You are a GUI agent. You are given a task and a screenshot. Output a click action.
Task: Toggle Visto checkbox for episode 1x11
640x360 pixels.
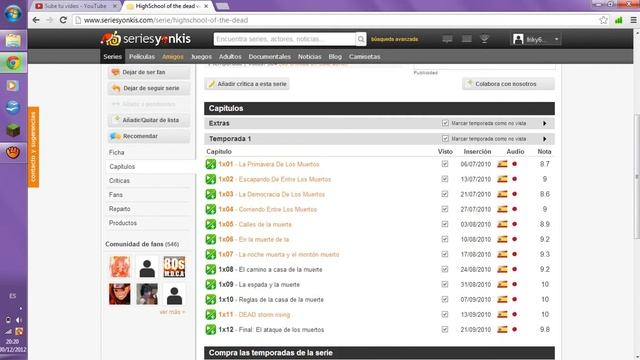[445, 314]
